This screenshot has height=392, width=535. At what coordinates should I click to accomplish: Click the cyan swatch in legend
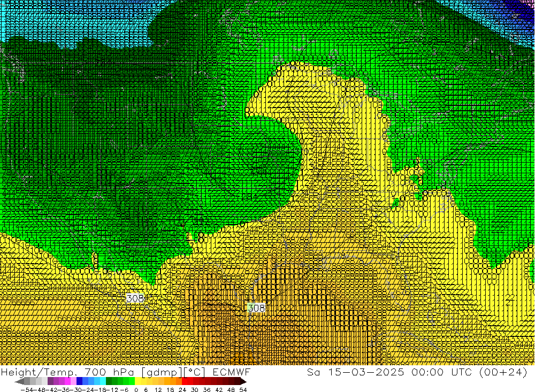click(x=103, y=381)
